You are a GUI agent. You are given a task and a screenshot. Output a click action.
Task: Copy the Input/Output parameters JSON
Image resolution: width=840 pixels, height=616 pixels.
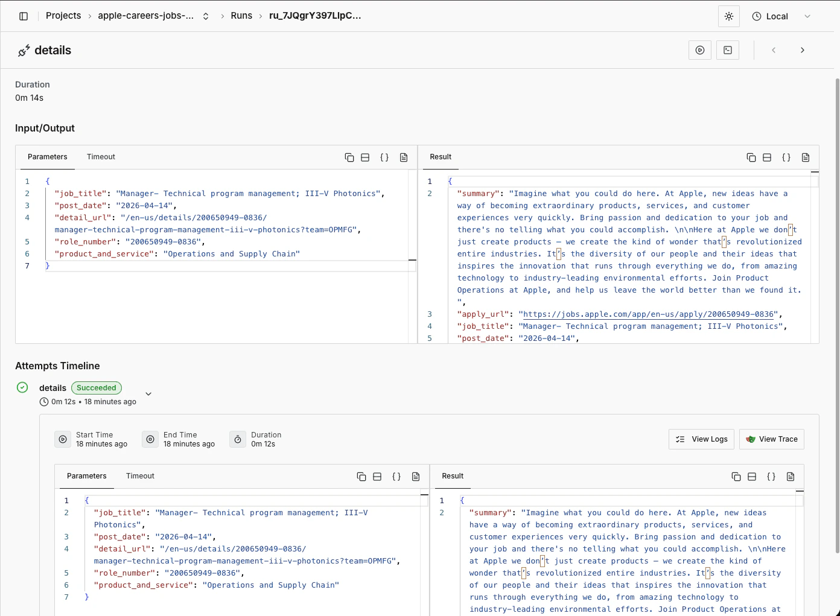[x=349, y=157]
